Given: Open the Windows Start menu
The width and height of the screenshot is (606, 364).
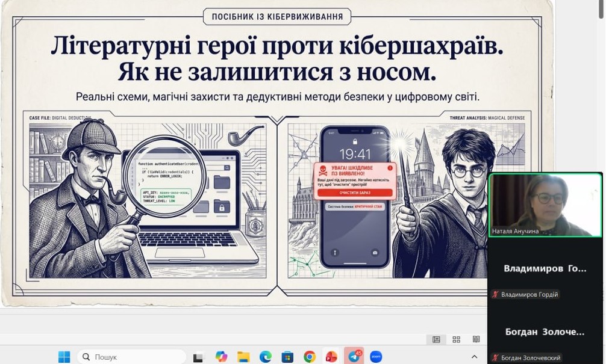Looking at the screenshot, I should coord(64,357).
